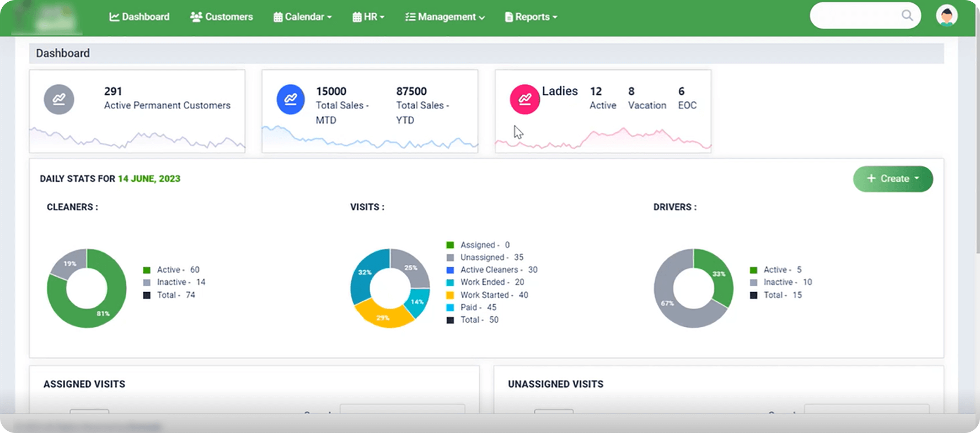Click the '8' Vacation value
Viewport: 980px width, 433px height.
pos(631,91)
